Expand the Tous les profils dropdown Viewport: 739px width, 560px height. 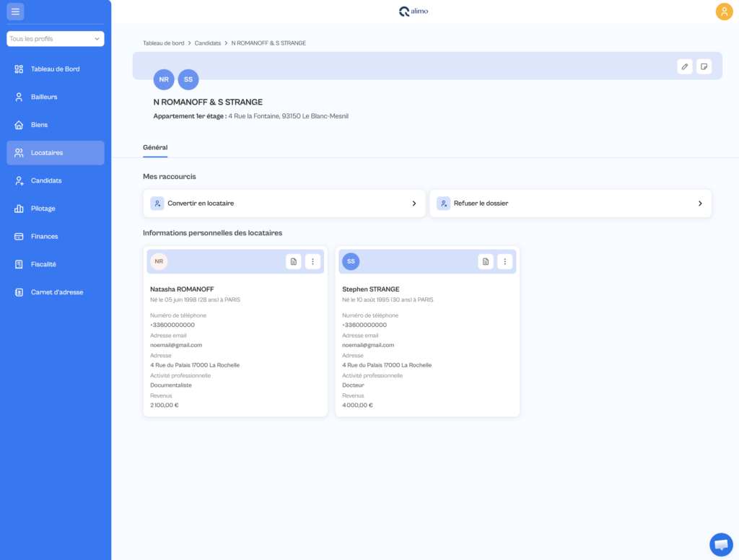56,39
